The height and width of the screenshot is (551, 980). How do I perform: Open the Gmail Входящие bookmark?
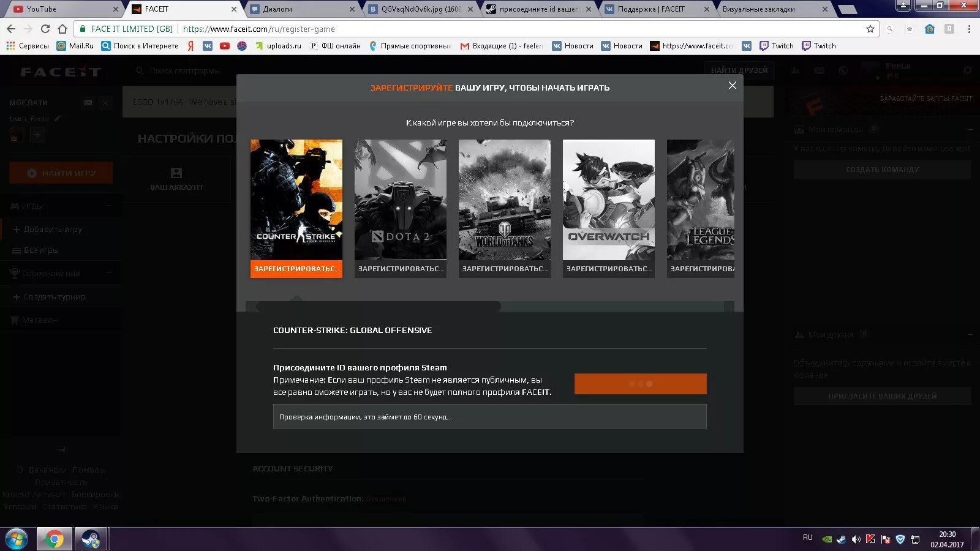pos(502,46)
